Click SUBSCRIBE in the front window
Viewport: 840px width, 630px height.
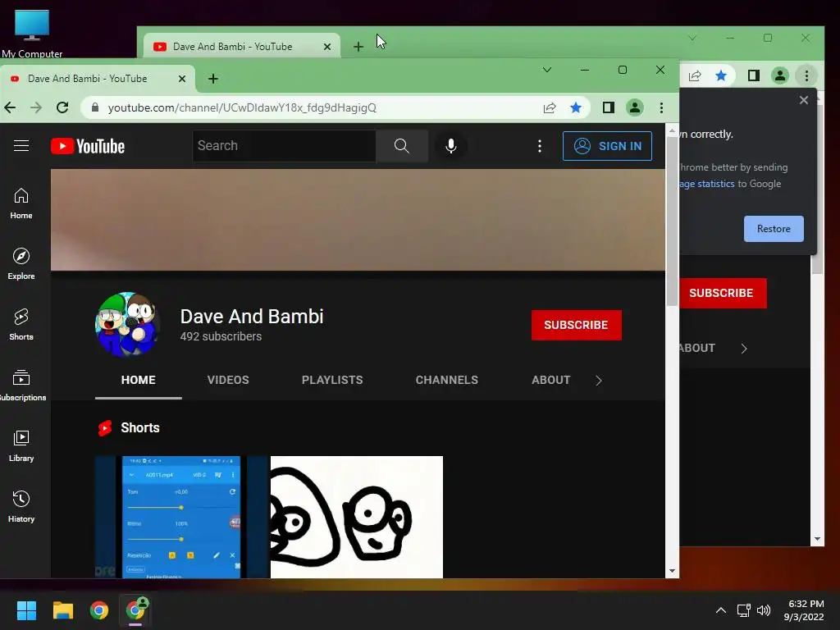[577, 325]
